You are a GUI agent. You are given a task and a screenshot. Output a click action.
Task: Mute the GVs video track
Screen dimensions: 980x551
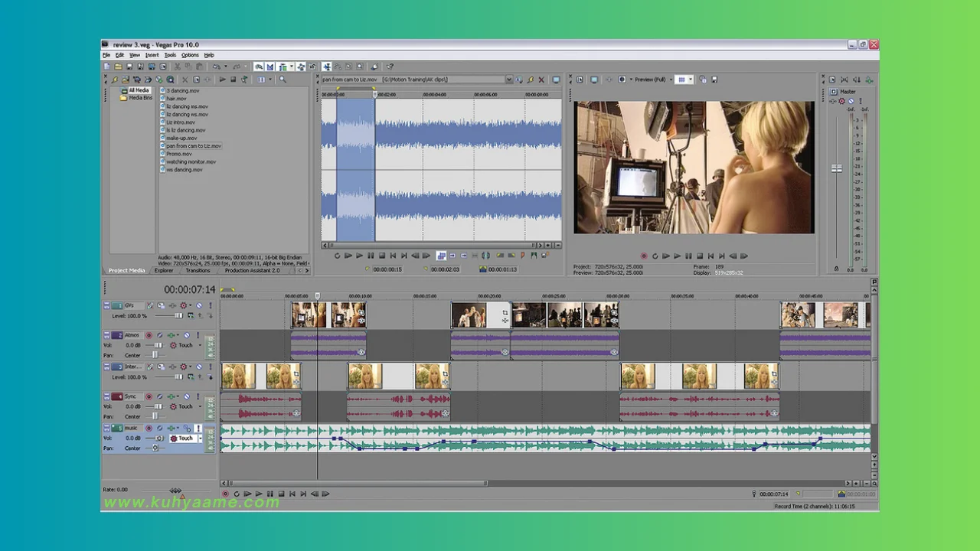(x=199, y=305)
